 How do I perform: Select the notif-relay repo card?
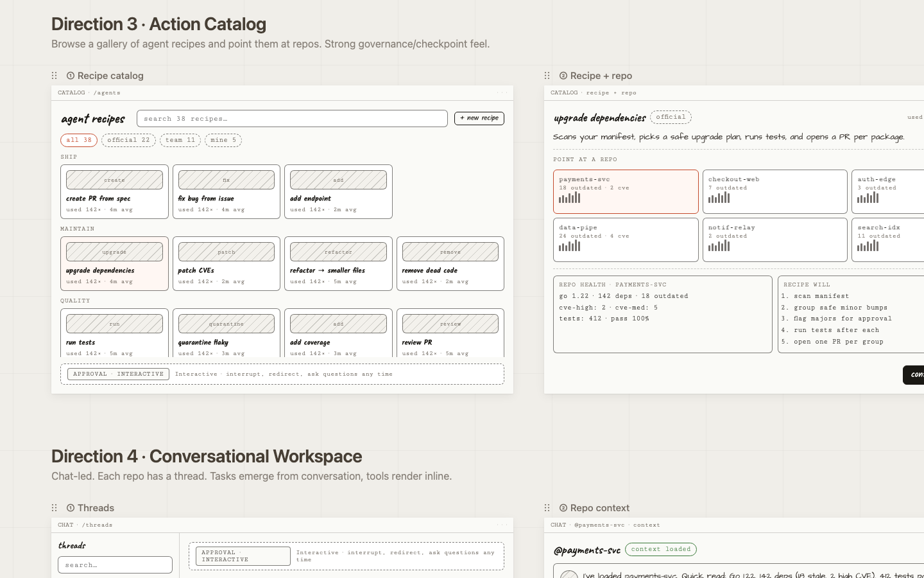[x=775, y=240]
